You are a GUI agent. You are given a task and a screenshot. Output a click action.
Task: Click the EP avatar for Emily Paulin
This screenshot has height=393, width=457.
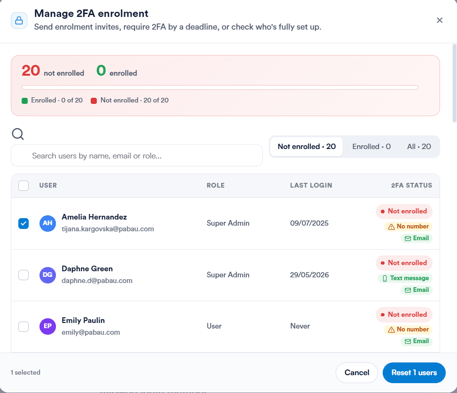coord(48,326)
